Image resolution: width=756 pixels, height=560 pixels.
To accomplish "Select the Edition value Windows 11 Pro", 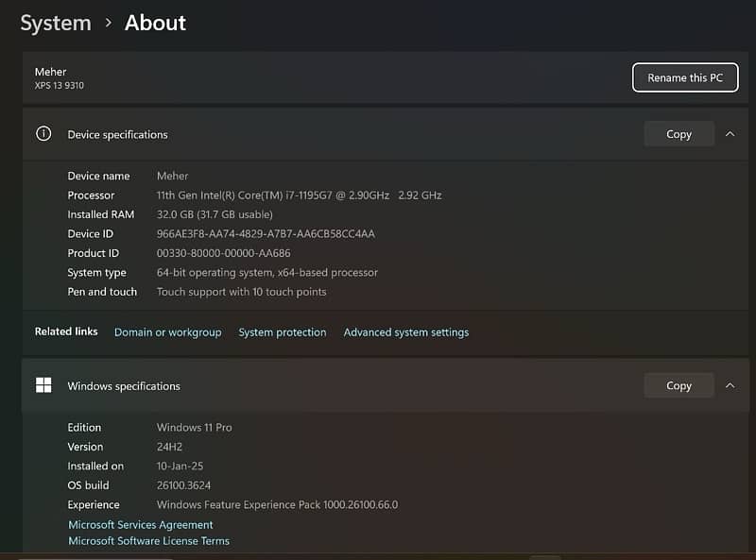I will coord(195,428).
